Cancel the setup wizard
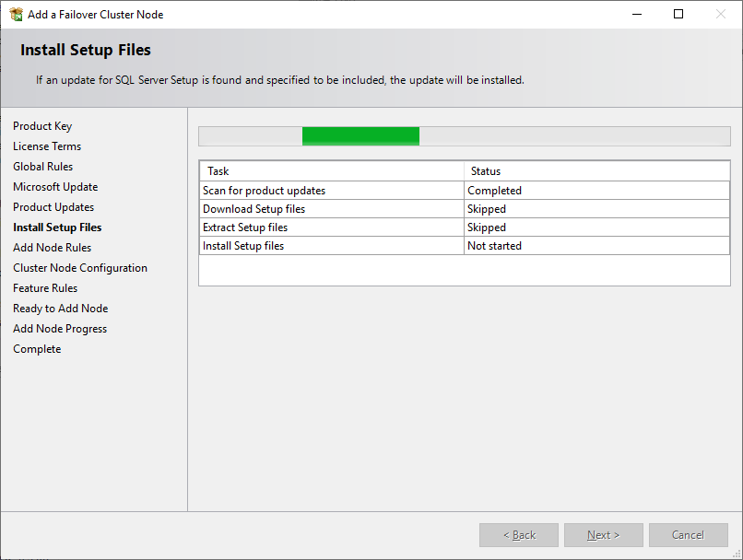 click(688, 535)
